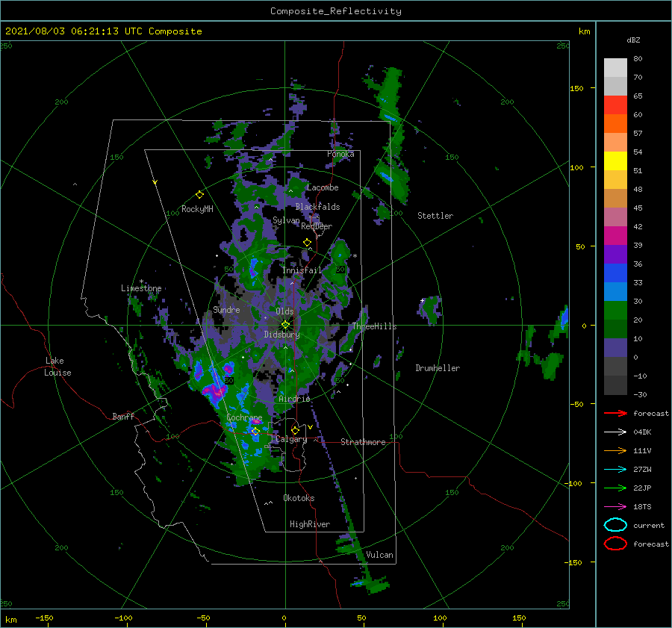Click the -30 dBZ scale value
The width and height of the screenshot is (672, 628).
pyautogui.click(x=640, y=395)
